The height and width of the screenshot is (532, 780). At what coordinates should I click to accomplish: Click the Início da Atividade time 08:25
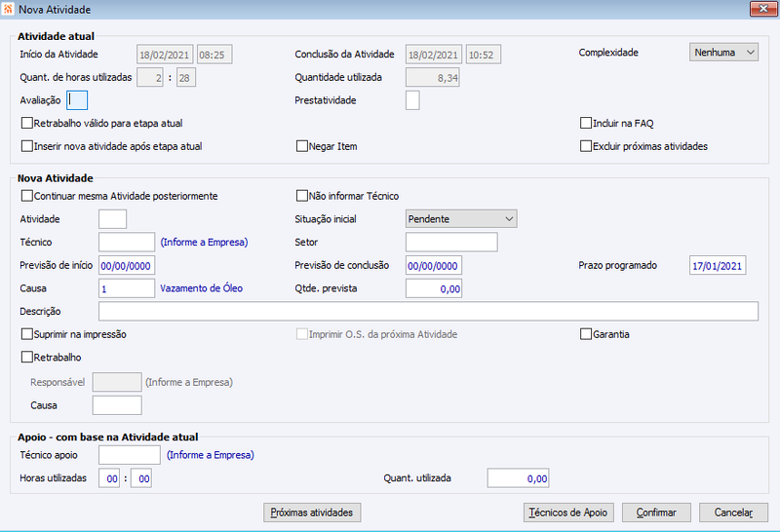(x=214, y=55)
